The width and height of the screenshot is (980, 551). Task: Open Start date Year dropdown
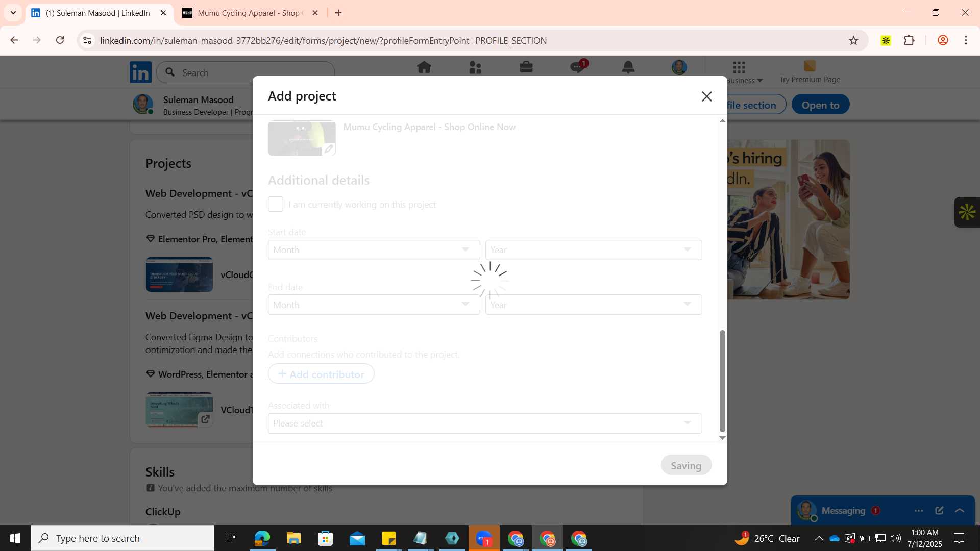pyautogui.click(x=594, y=250)
